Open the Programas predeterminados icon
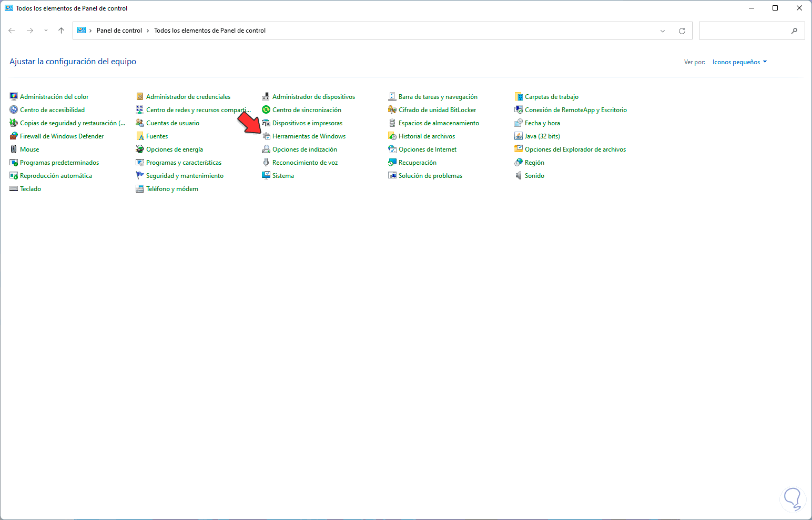Screen dimensions: 812x520 click(x=14, y=162)
